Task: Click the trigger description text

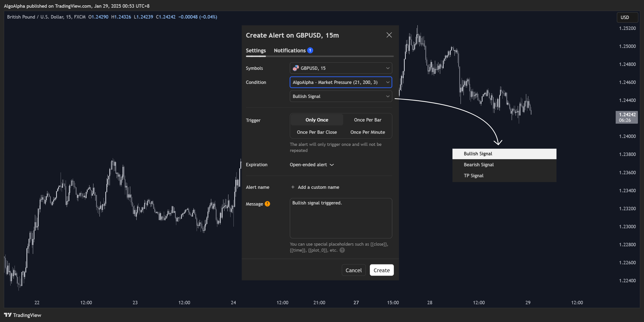Action: 336,147
